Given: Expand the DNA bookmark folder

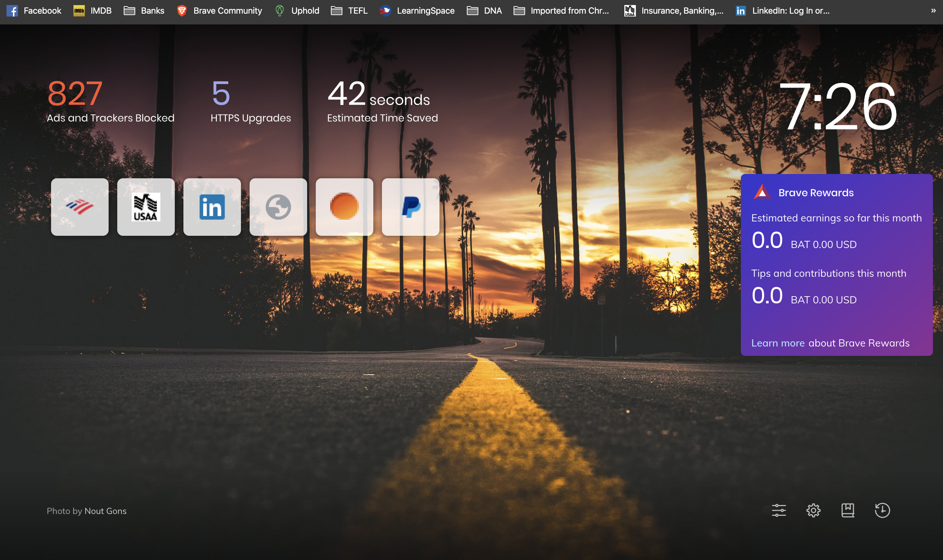Looking at the screenshot, I should click(x=484, y=10).
